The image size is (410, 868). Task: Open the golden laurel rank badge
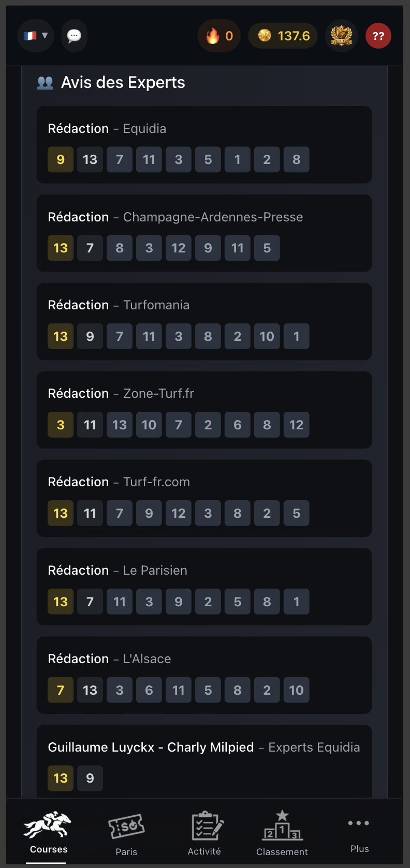tap(342, 36)
